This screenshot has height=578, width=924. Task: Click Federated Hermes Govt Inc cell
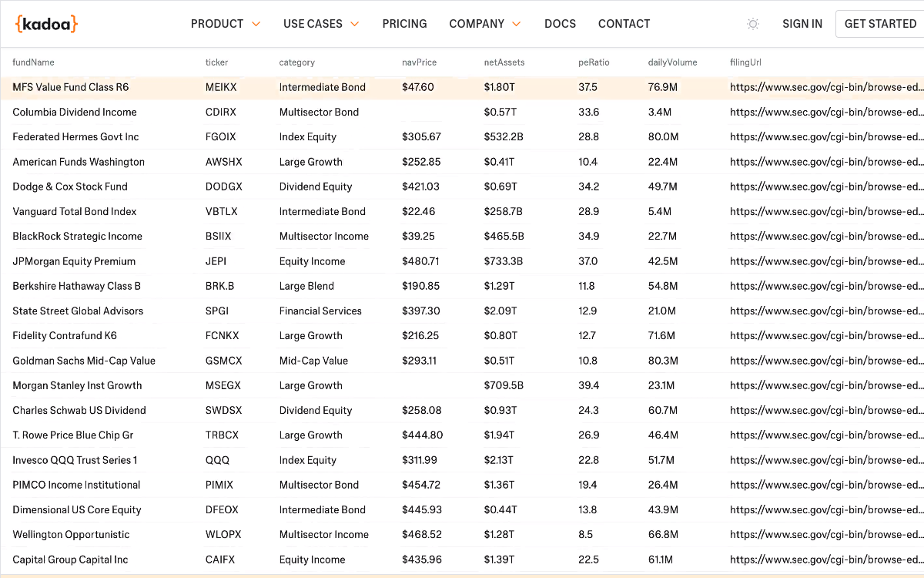point(75,136)
